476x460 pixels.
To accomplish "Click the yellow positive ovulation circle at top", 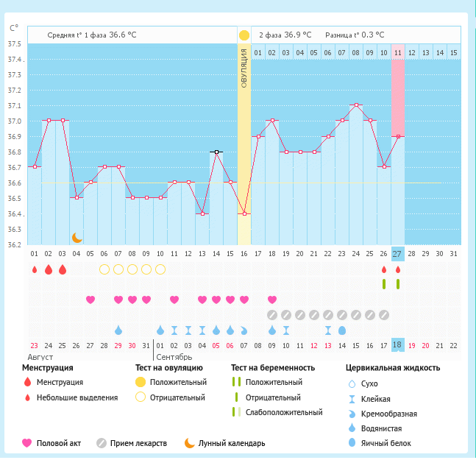I will tap(244, 35).
